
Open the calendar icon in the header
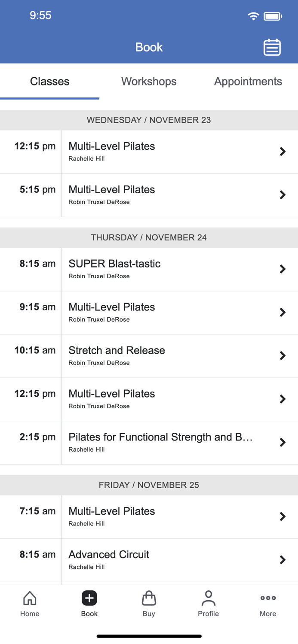click(272, 47)
